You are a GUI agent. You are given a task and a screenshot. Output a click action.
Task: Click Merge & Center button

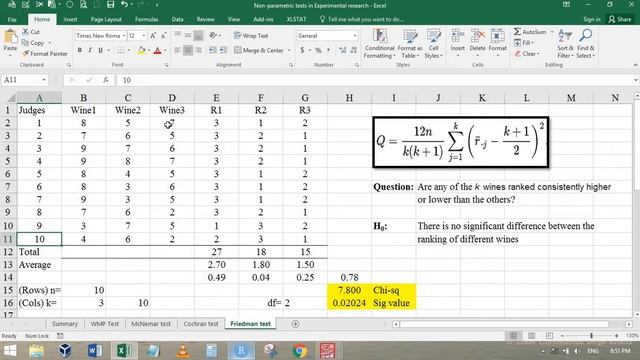pos(259,50)
